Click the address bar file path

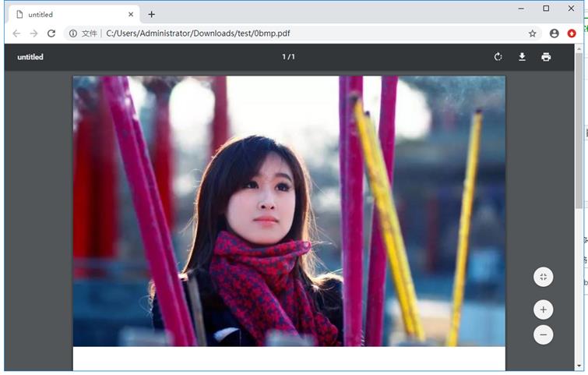[x=198, y=34]
